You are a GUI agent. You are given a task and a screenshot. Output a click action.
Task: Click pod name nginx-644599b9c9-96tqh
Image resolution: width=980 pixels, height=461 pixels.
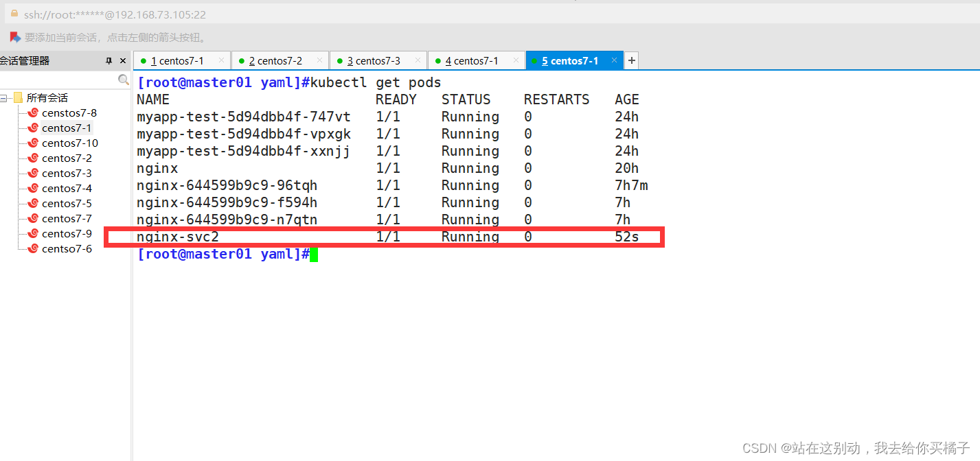click(227, 185)
